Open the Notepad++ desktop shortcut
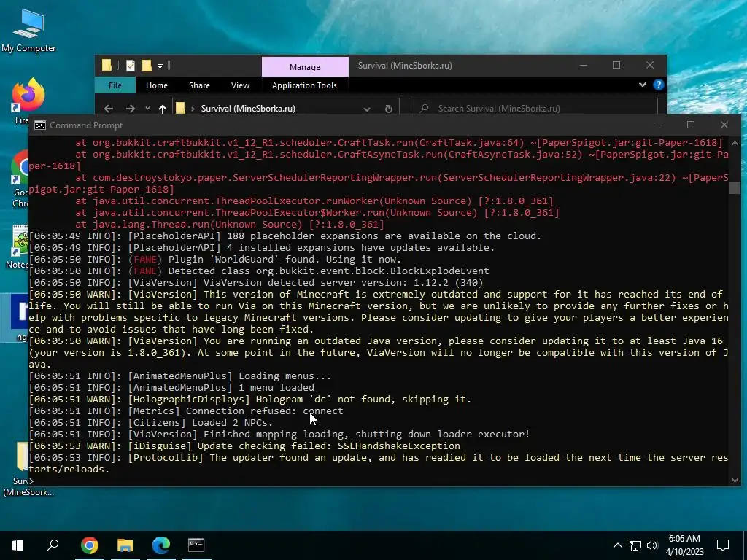This screenshot has width=747, height=560. 18,246
